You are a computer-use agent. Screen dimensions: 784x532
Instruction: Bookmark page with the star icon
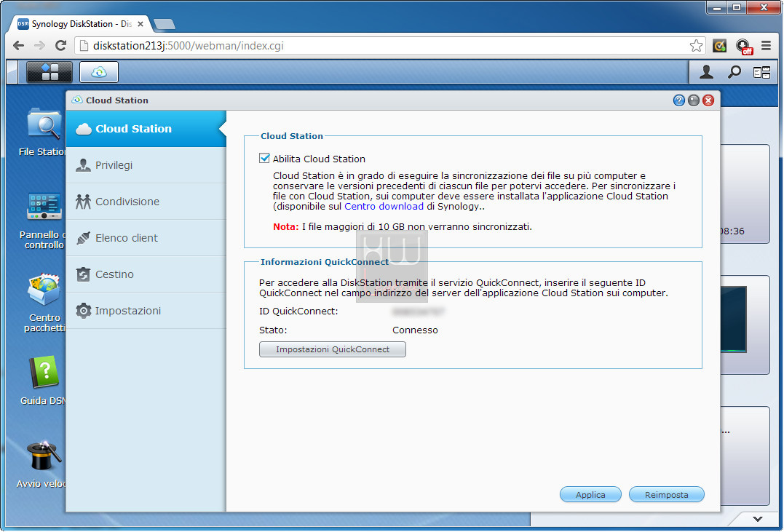point(696,46)
